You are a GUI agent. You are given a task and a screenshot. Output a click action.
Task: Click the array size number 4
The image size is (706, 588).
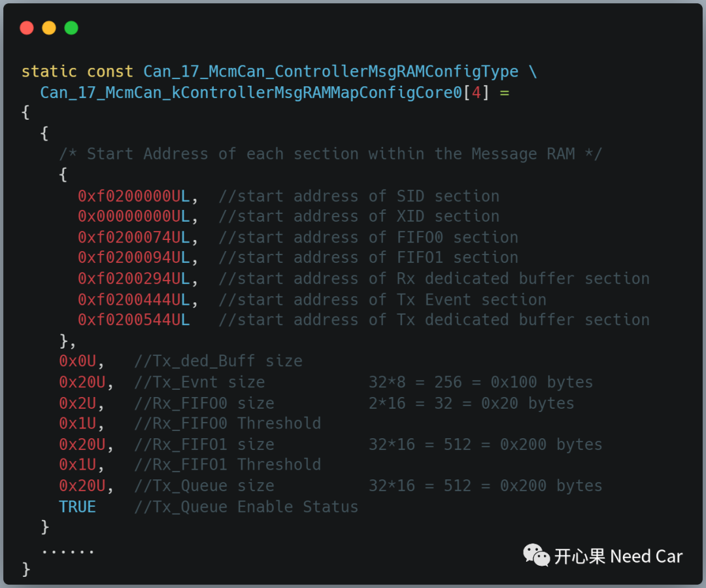(476, 93)
